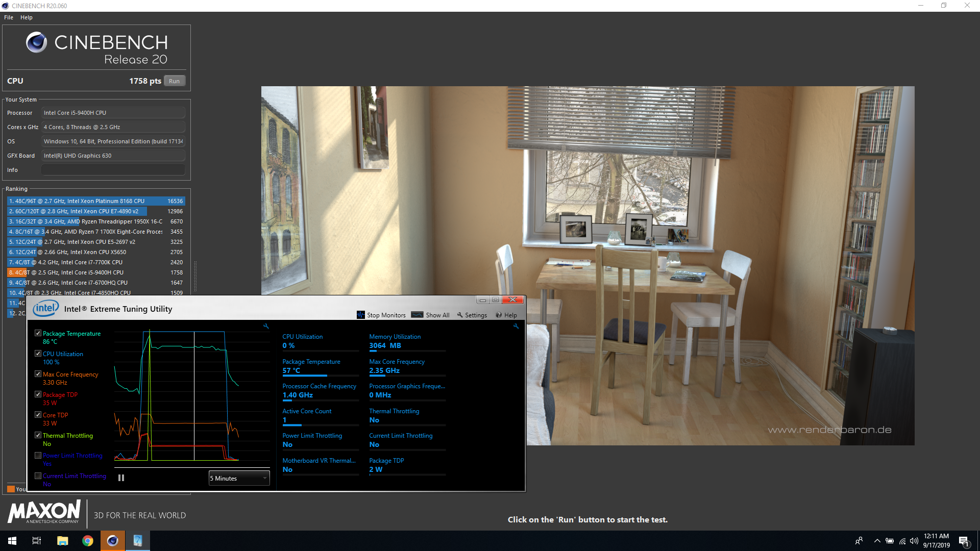
Task: Open the File menu in Cinebench
Action: pyautogui.click(x=9, y=17)
